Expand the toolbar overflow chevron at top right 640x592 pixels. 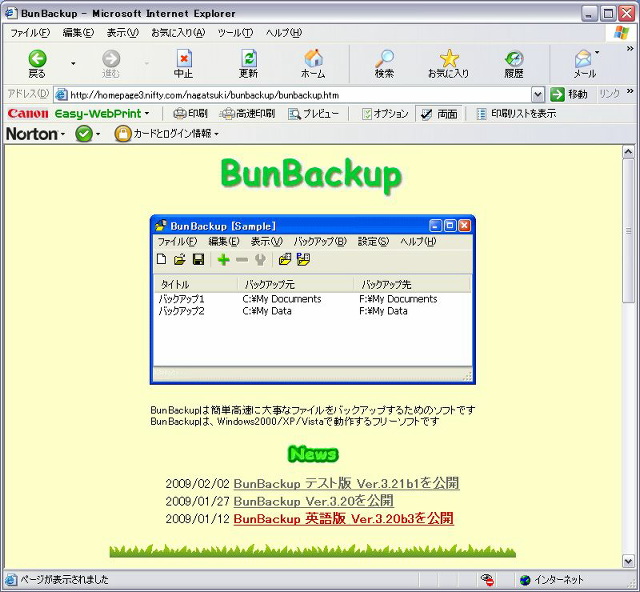pos(630,49)
